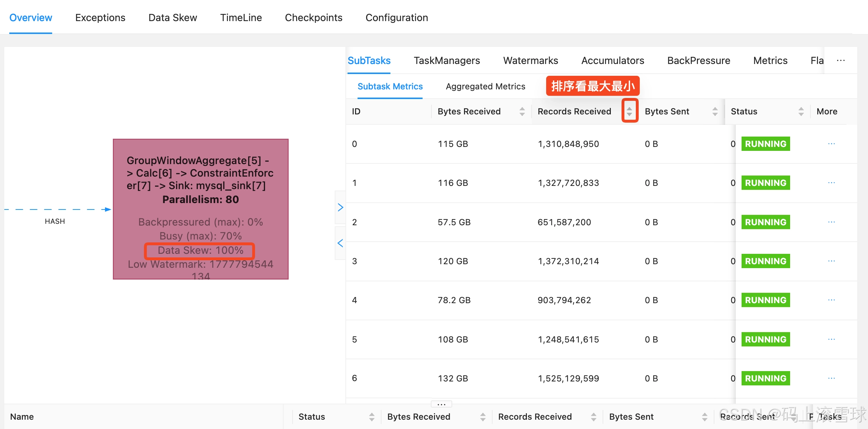
Task: Open more actions for subtask 6
Action: tap(832, 378)
